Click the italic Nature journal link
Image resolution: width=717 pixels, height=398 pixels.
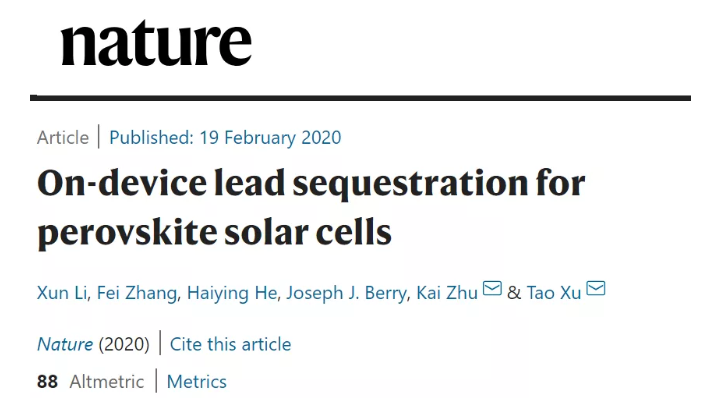[x=65, y=344]
